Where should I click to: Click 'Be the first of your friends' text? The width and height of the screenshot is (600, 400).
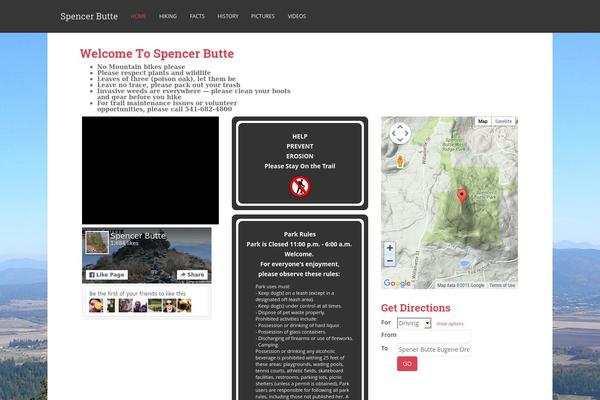(137, 294)
